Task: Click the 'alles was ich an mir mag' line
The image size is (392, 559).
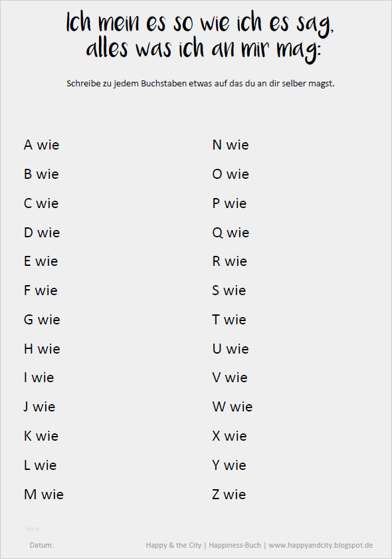Action: 203,49
